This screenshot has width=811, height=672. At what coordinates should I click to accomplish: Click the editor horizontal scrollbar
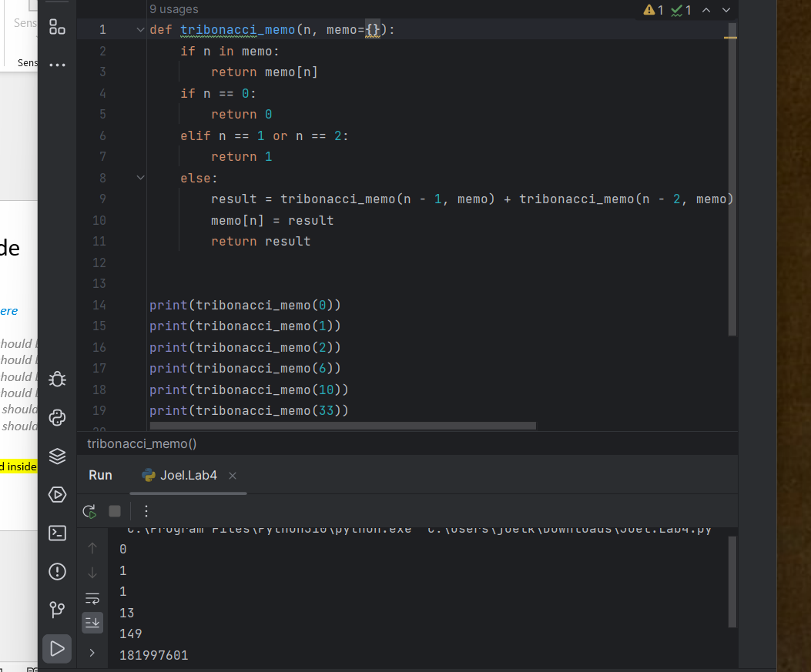343,426
